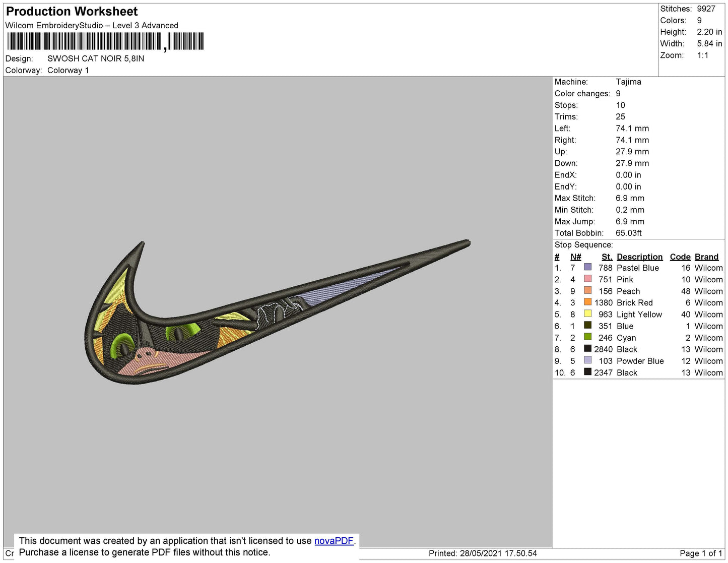Viewport: 728px width, 563px height.
Task: Click the Description column header
Action: pos(639,257)
